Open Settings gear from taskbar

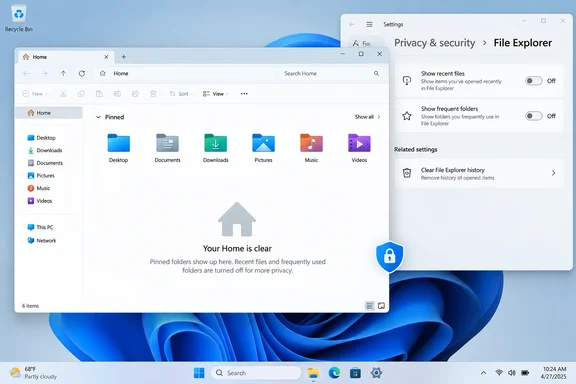376,373
